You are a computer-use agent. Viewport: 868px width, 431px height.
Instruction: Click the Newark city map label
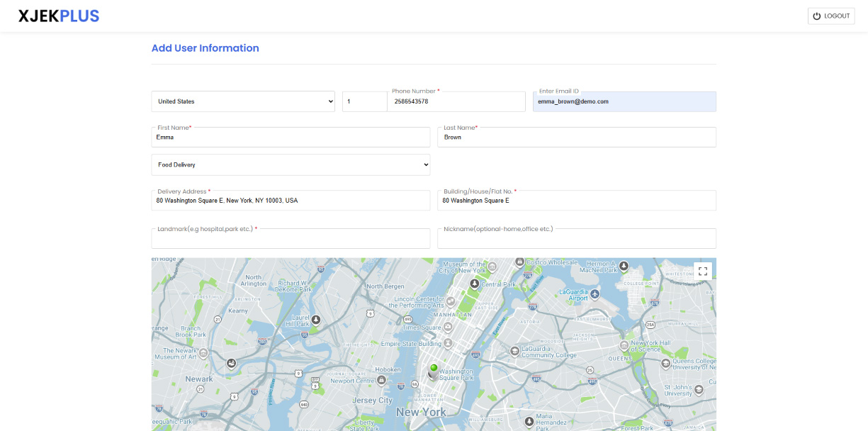[199, 379]
